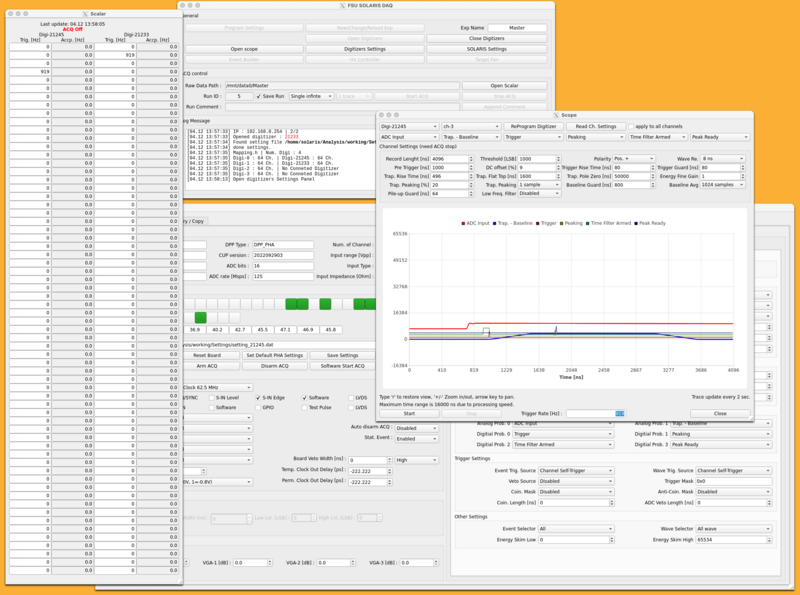Expand the Wave Selector All wave dropdown

[x=734, y=529]
